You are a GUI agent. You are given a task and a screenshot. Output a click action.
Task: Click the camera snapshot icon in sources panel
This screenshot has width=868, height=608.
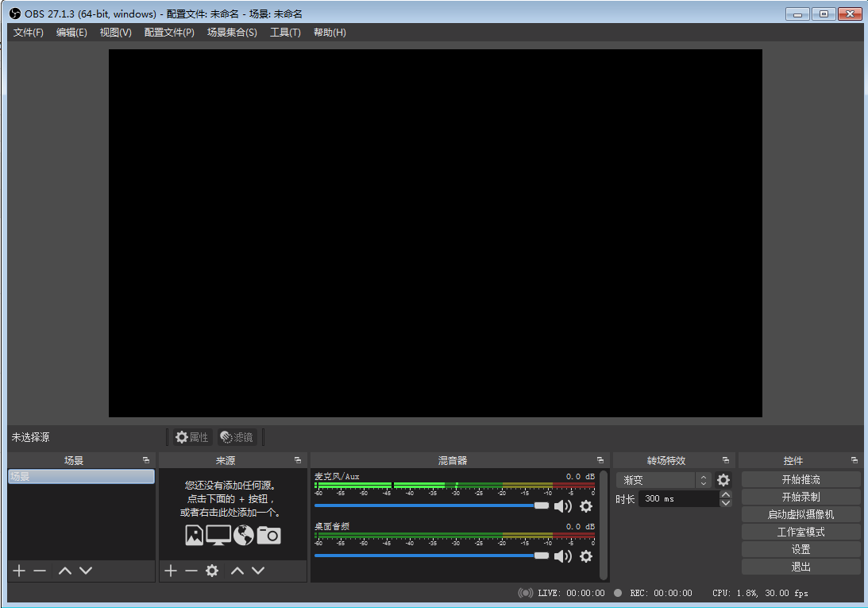click(x=268, y=535)
